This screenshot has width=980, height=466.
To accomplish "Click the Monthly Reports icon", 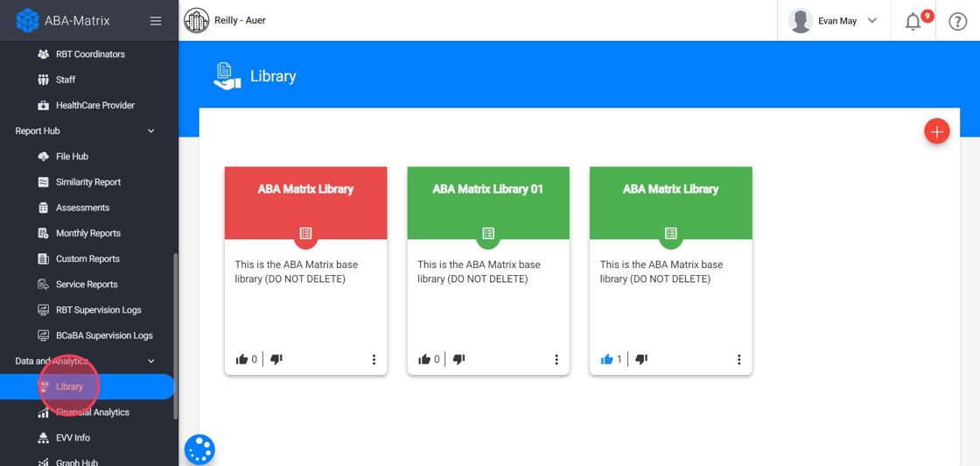I will [43, 233].
